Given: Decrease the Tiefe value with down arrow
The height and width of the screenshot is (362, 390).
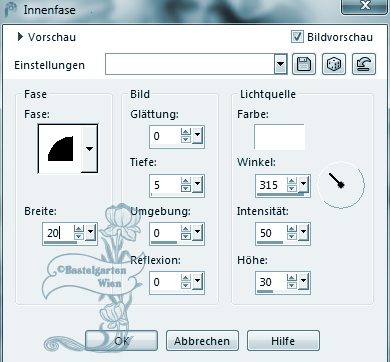Looking at the screenshot, I should (x=186, y=188).
